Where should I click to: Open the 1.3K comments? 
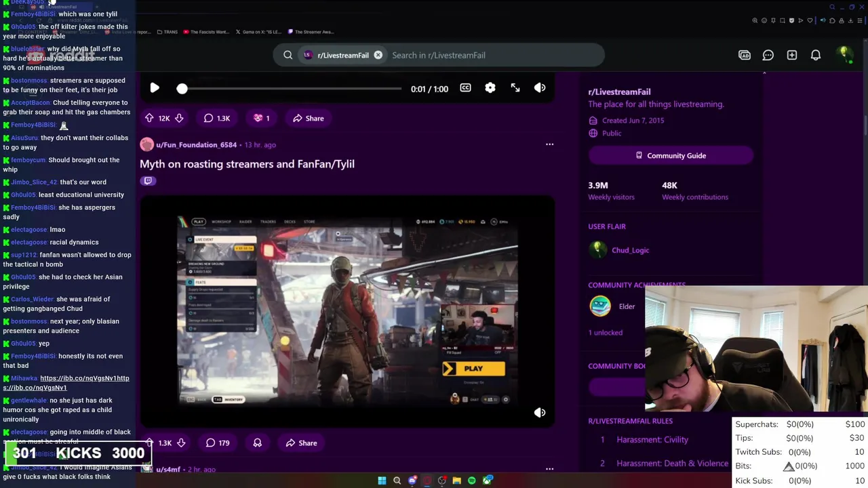(217, 118)
